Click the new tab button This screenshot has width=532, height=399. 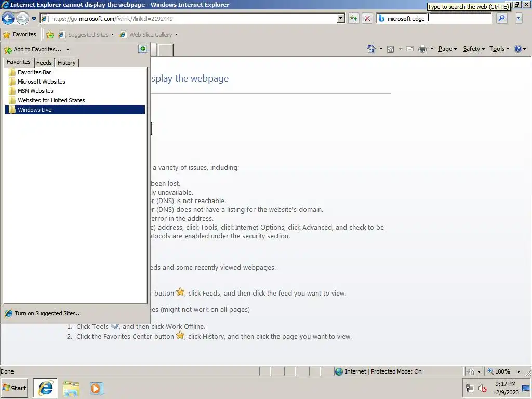pyautogui.click(x=166, y=50)
